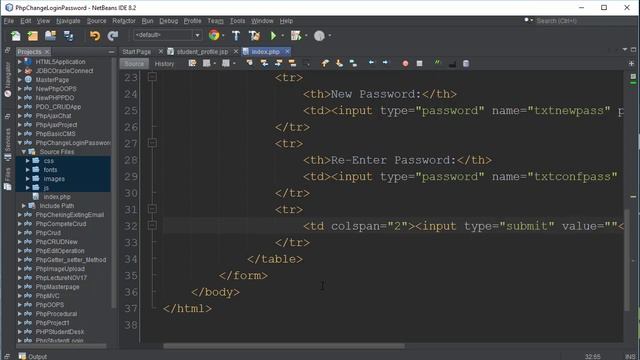Click the Stop Macro Recording icon
The height and width of the screenshot is (360, 640).
point(419,63)
